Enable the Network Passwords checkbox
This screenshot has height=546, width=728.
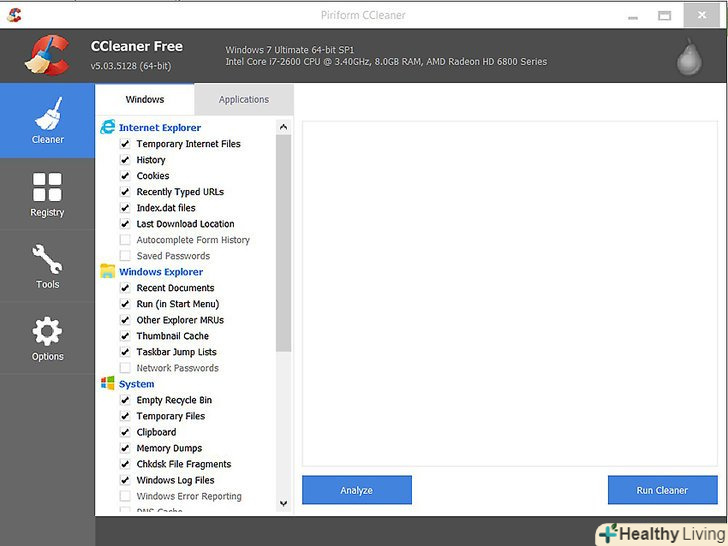coord(125,368)
